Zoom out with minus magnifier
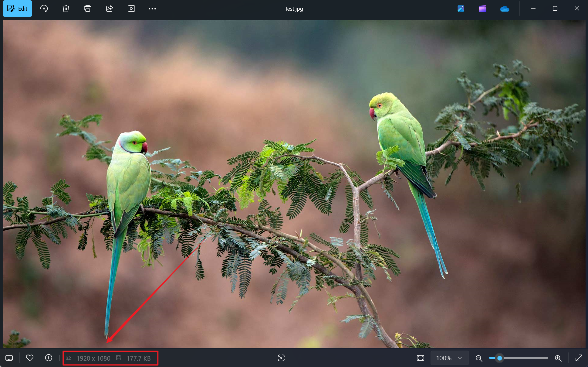 click(479, 358)
